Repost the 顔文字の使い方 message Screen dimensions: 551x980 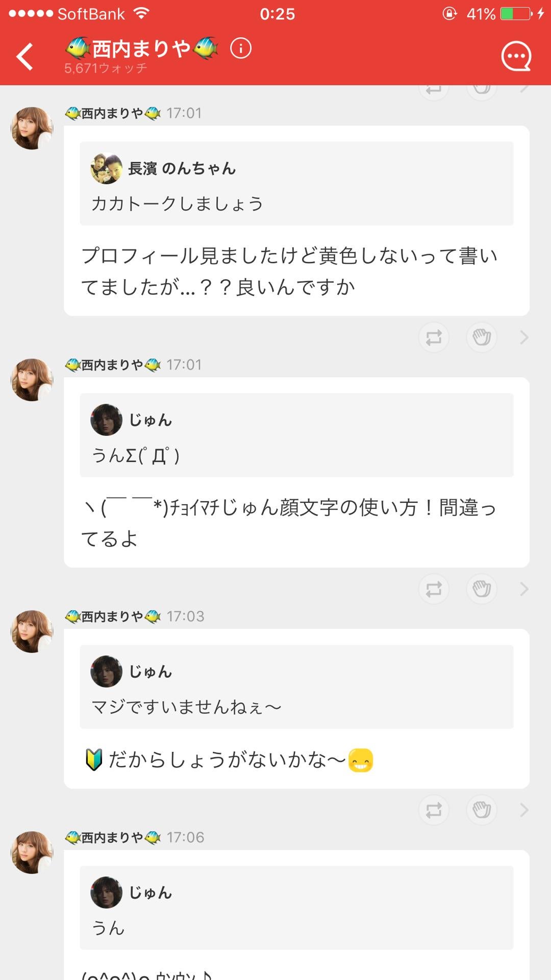tap(434, 589)
